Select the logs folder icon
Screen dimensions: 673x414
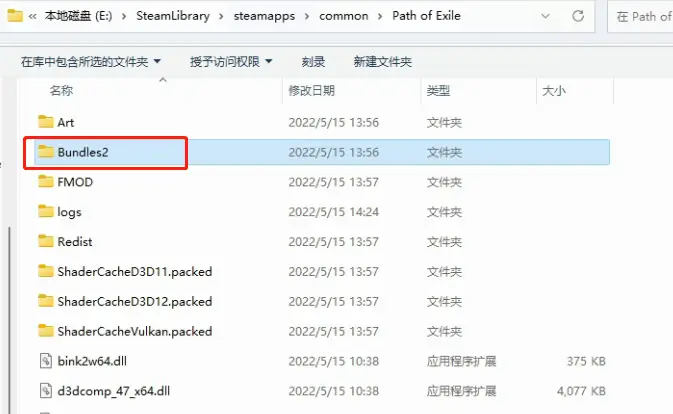[45, 211]
